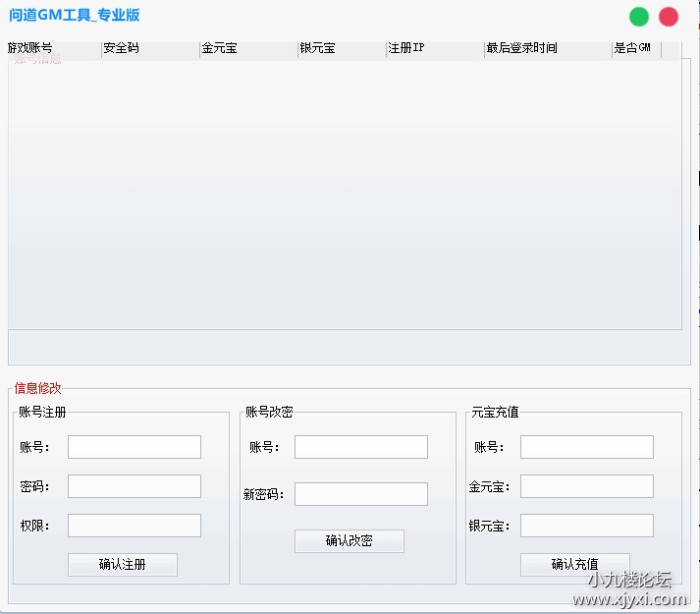
Task: Click the red circle close button
Action: click(x=669, y=17)
